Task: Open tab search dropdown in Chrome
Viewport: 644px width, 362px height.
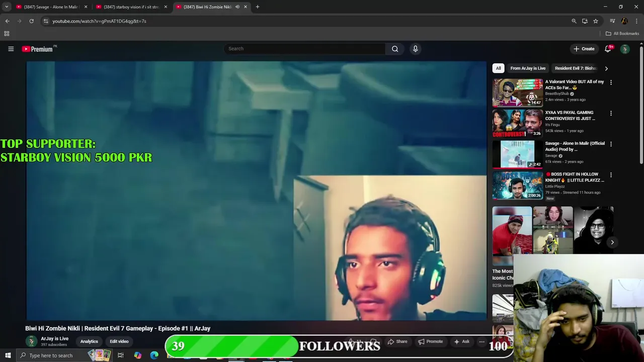Action: [7, 7]
